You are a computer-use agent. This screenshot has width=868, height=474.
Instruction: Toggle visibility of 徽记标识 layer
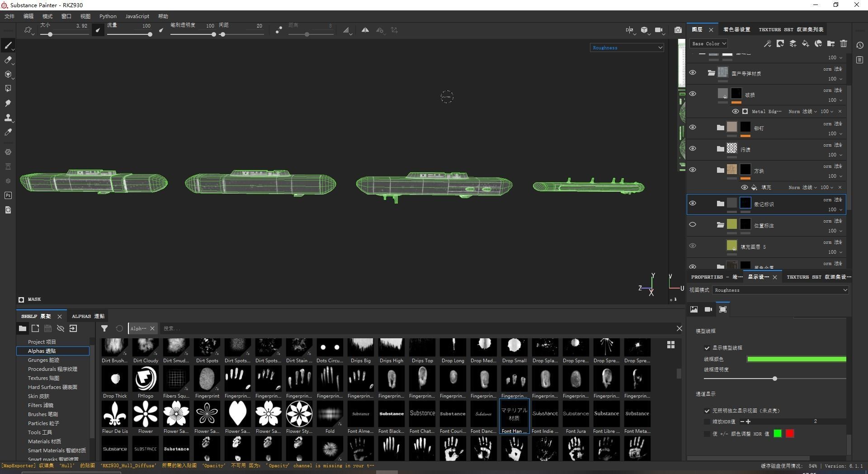pyautogui.click(x=693, y=204)
